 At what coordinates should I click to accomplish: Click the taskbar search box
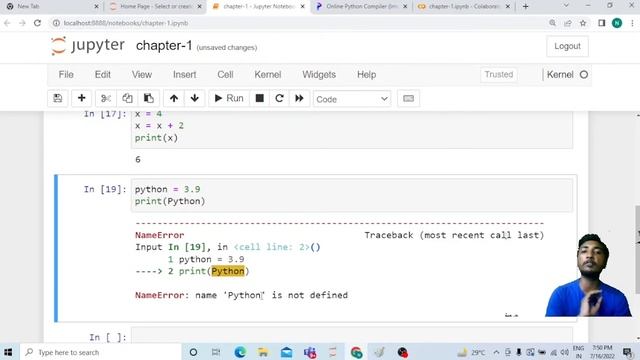pyautogui.click(x=100, y=352)
